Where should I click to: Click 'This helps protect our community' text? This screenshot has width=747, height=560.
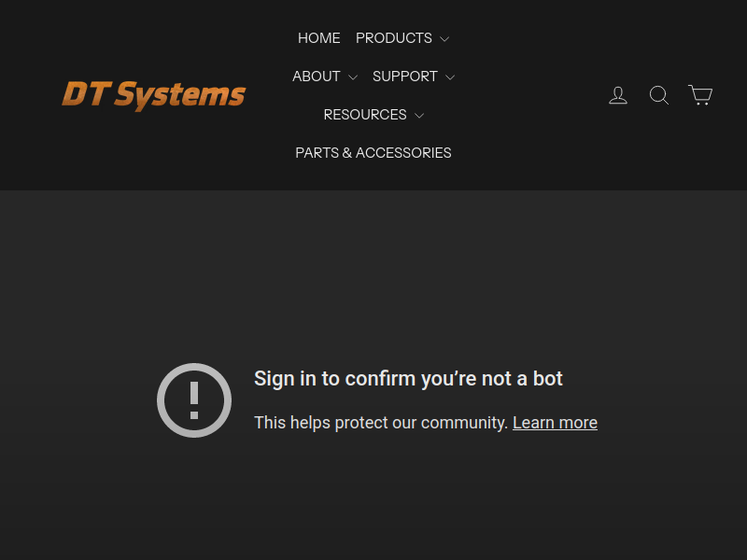tap(381, 423)
